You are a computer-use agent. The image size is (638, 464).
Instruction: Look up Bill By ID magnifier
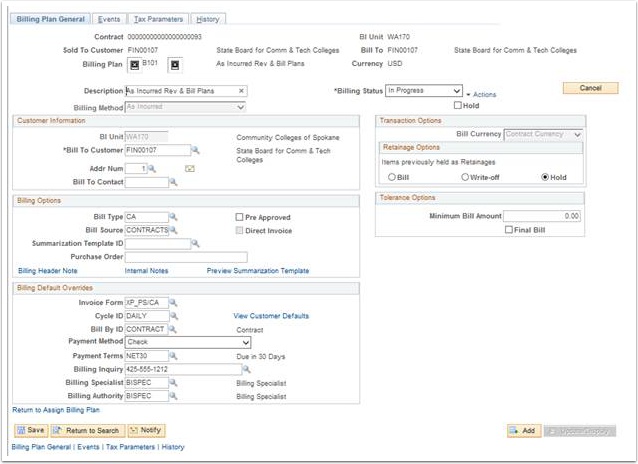click(173, 329)
